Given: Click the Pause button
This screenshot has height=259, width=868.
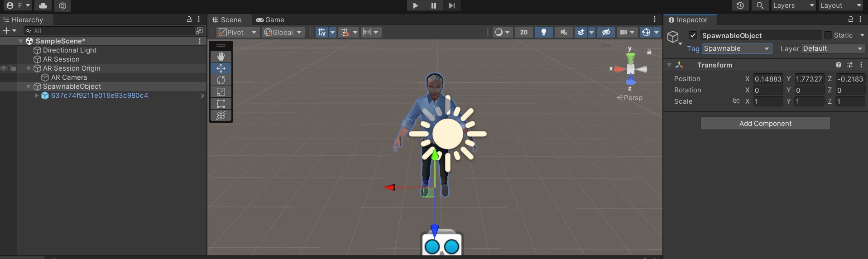Looking at the screenshot, I should (x=433, y=5).
